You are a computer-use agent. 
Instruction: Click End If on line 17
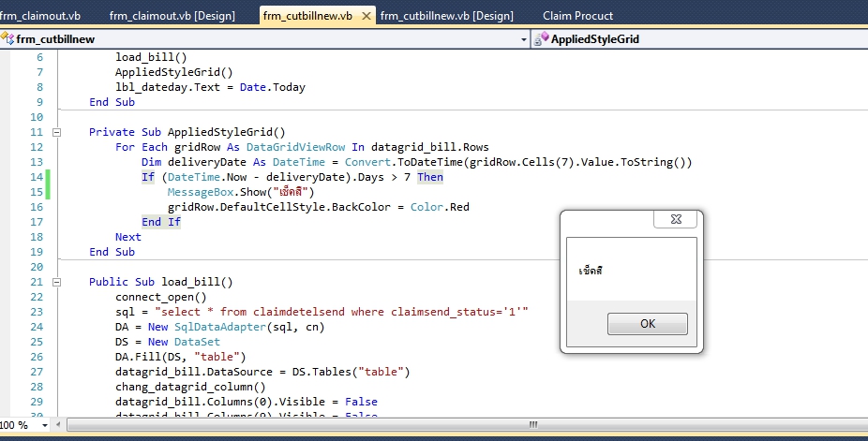[x=161, y=222]
